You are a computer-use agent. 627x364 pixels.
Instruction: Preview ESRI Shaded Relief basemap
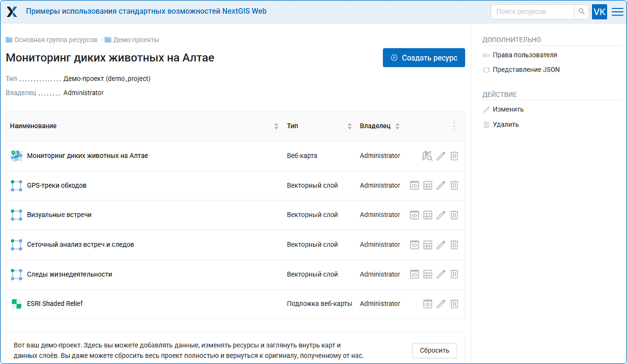(427, 304)
